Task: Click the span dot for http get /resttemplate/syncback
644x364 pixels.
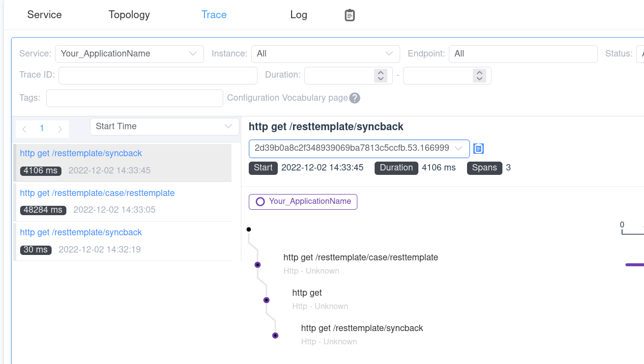Action: point(275,336)
